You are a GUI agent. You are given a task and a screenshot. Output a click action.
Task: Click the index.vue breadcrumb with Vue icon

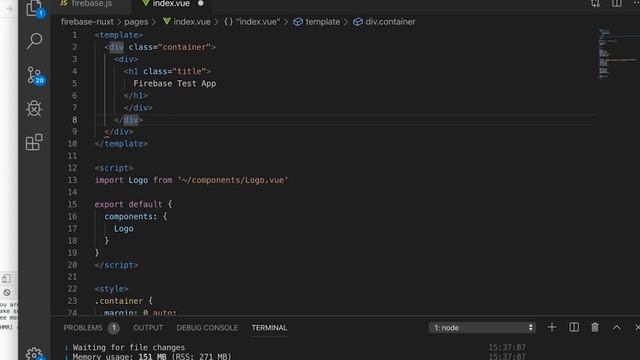point(187,22)
